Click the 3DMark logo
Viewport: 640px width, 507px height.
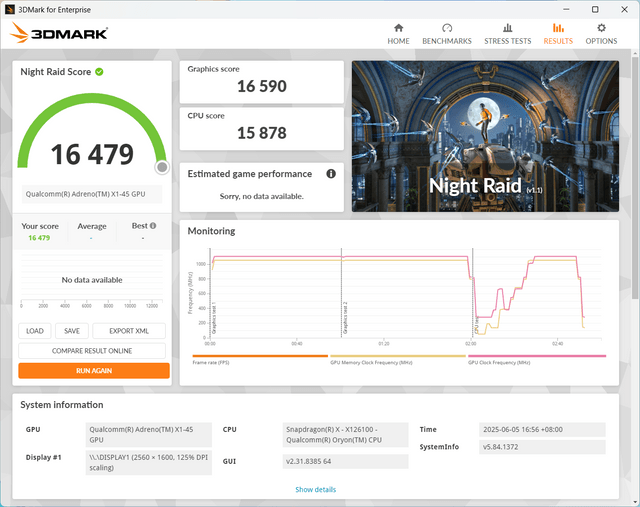59,33
